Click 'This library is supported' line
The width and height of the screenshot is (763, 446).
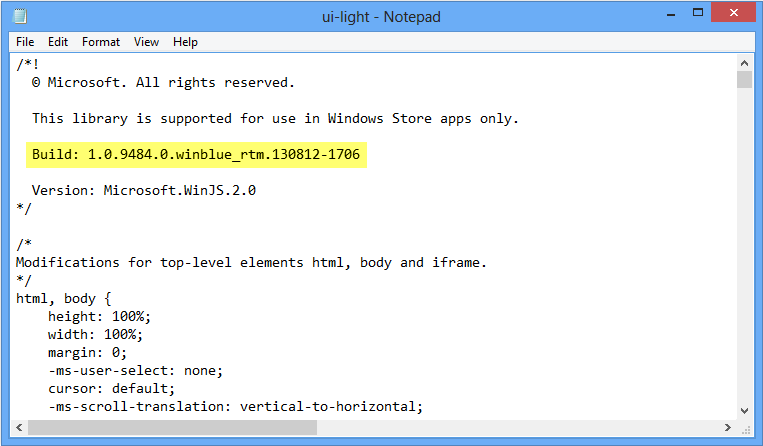point(275,119)
